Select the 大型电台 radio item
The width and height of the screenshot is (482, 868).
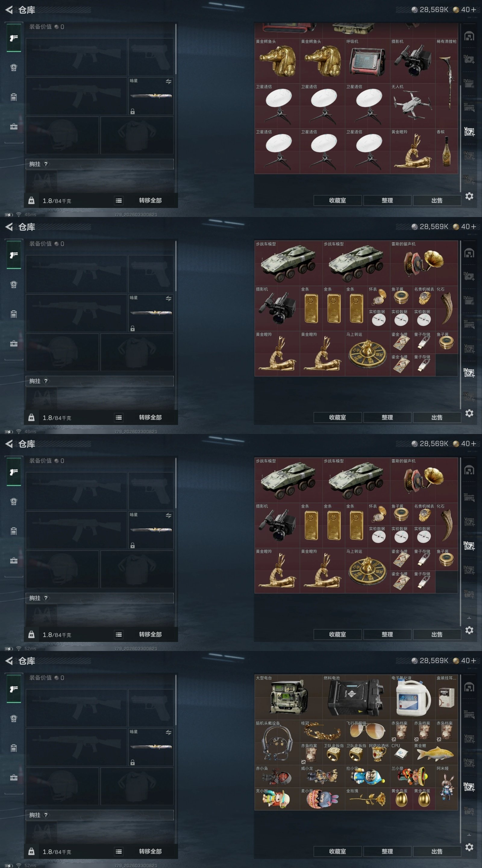(289, 697)
